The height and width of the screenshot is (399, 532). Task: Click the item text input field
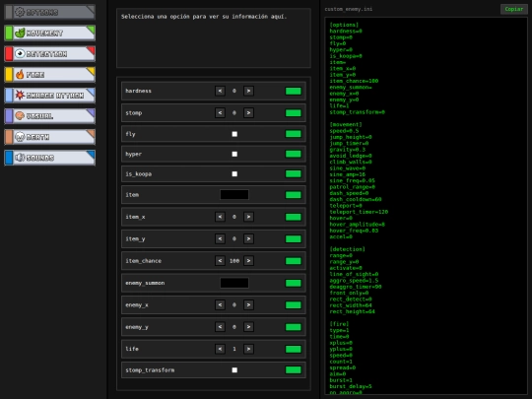[234, 195]
